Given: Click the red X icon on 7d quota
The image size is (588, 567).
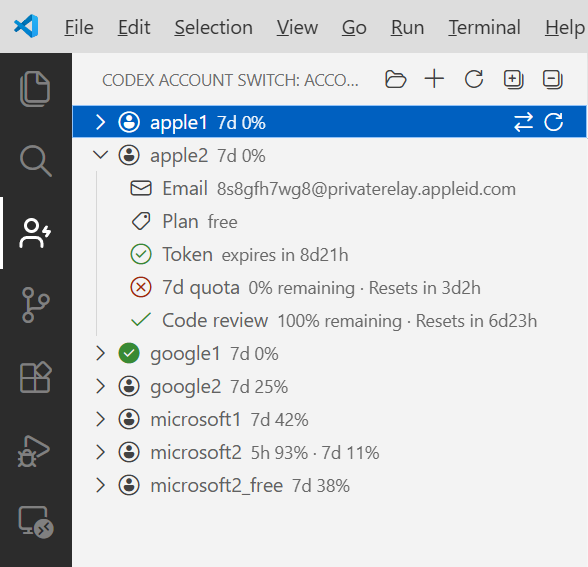Looking at the screenshot, I should [141, 287].
